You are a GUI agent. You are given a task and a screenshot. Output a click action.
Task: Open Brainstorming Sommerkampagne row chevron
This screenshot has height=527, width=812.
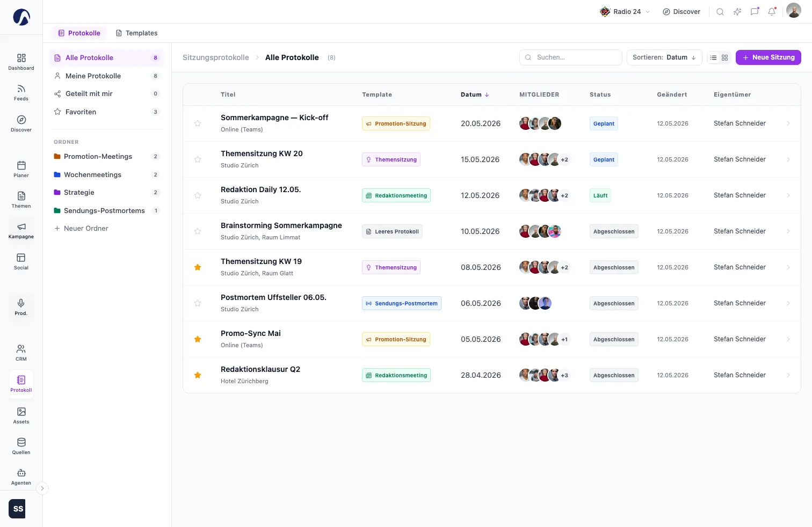click(x=788, y=231)
